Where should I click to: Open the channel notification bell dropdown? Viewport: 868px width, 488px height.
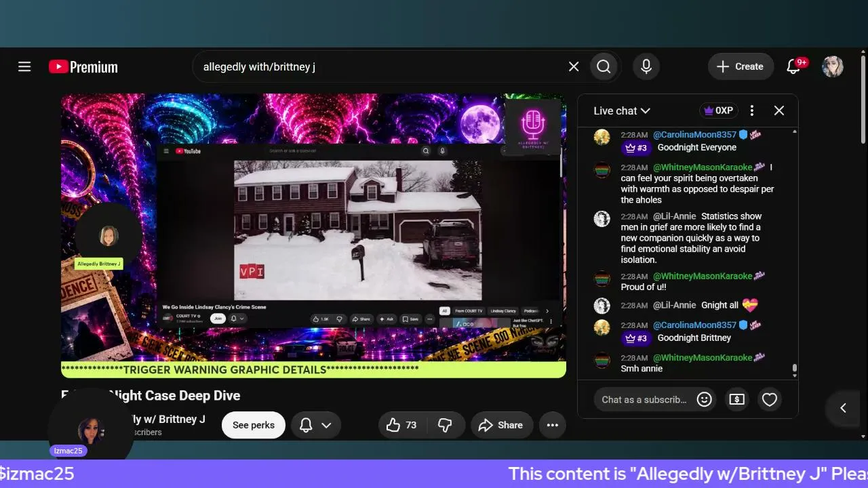coord(316,425)
